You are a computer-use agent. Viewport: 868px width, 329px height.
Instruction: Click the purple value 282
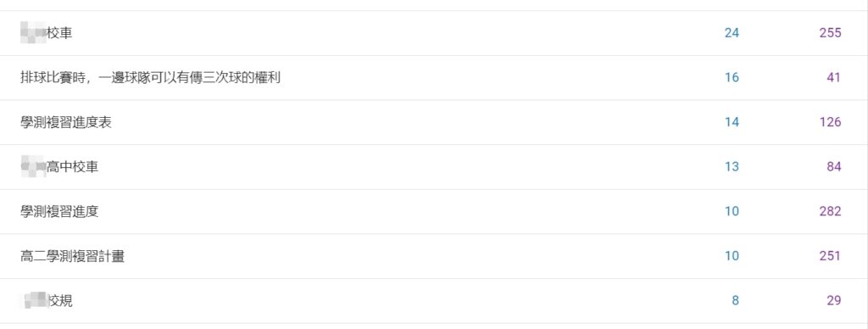click(831, 212)
